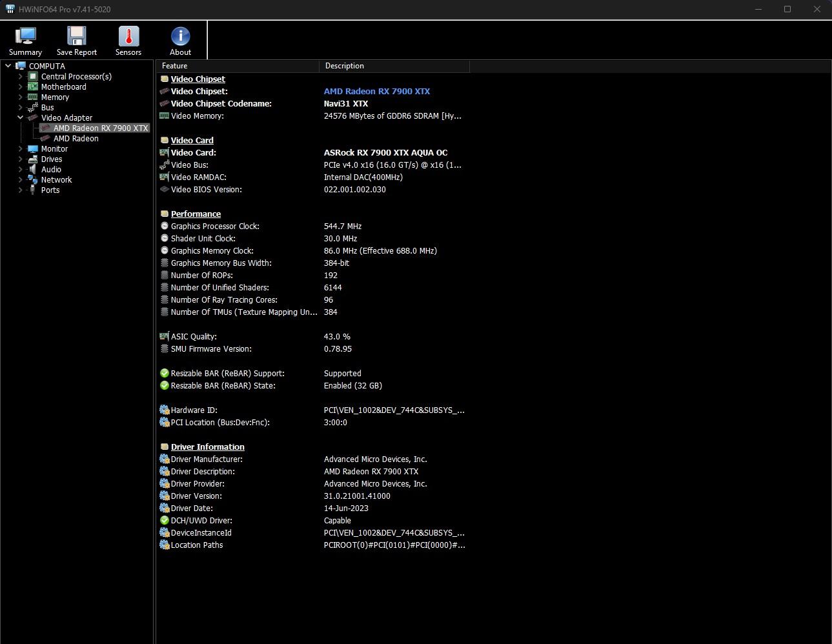The image size is (832, 644).
Task: Select the Location Paths row label
Action: [x=197, y=545]
